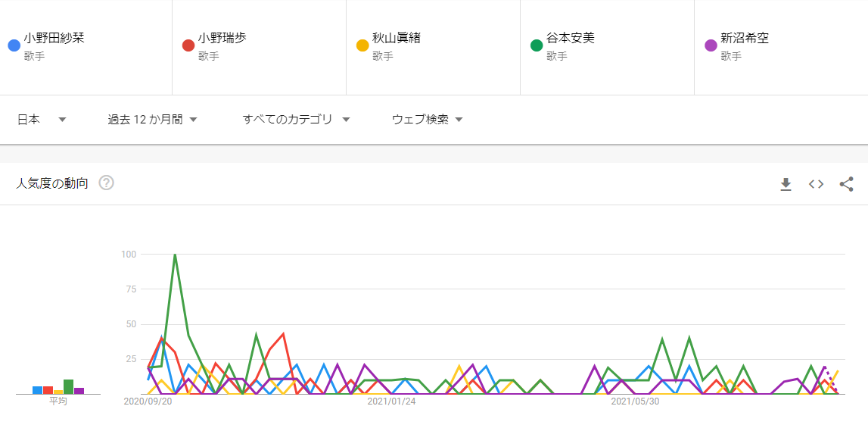Click the blue dot for 小野田紗栞

coord(14,45)
